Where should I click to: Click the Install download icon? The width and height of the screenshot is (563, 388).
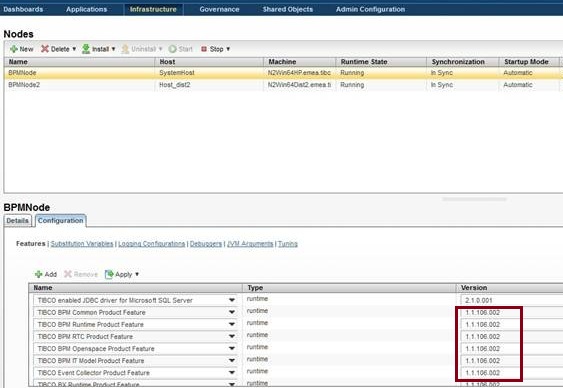pos(86,49)
